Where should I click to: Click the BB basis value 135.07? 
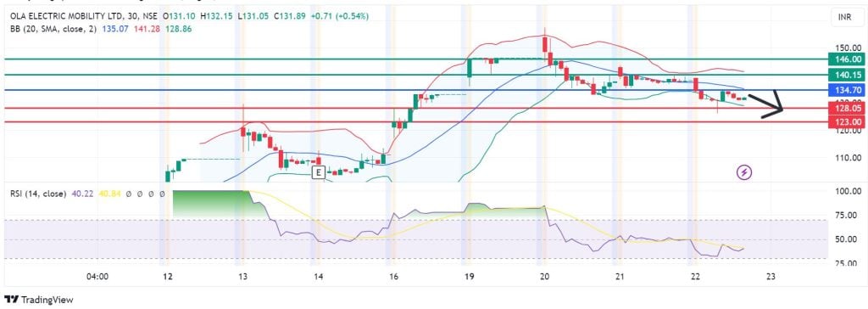coord(115,29)
